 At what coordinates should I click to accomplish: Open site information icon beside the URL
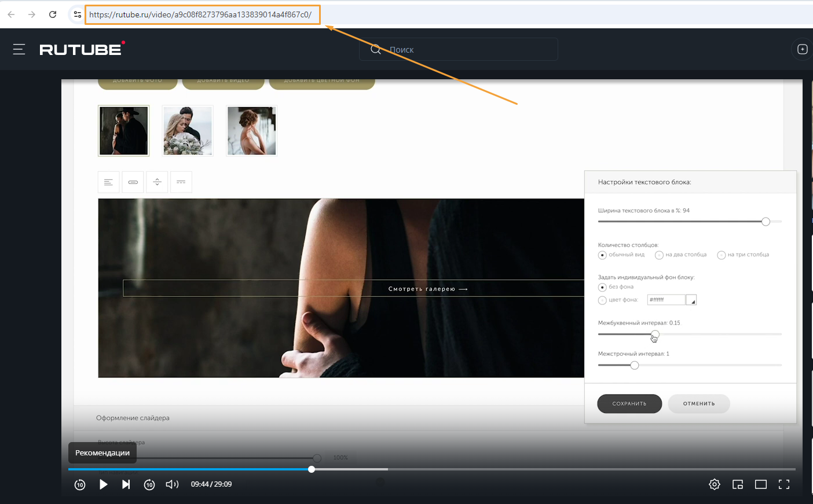coord(77,14)
